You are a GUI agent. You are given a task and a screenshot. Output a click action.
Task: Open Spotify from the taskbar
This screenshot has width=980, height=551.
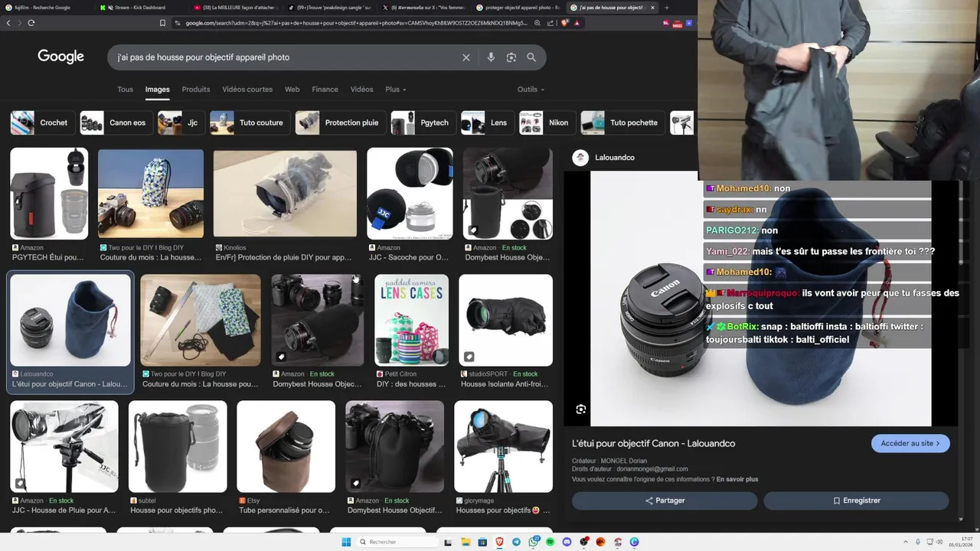550,542
